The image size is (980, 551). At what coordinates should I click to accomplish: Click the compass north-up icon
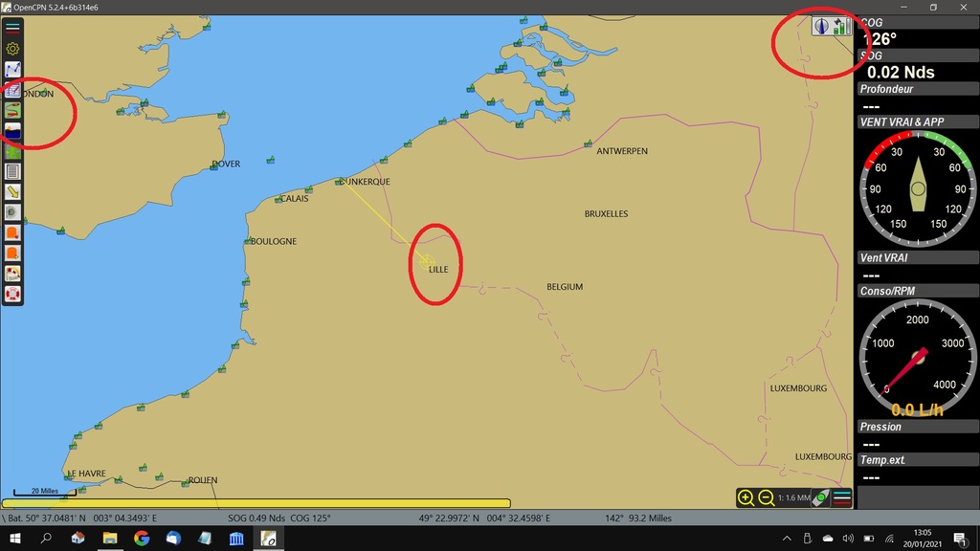[821, 26]
